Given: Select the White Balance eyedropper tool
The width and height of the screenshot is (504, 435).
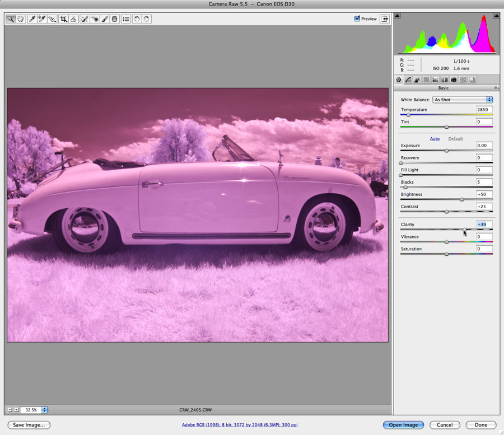Looking at the screenshot, I should pyautogui.click(x=31, y=19).
